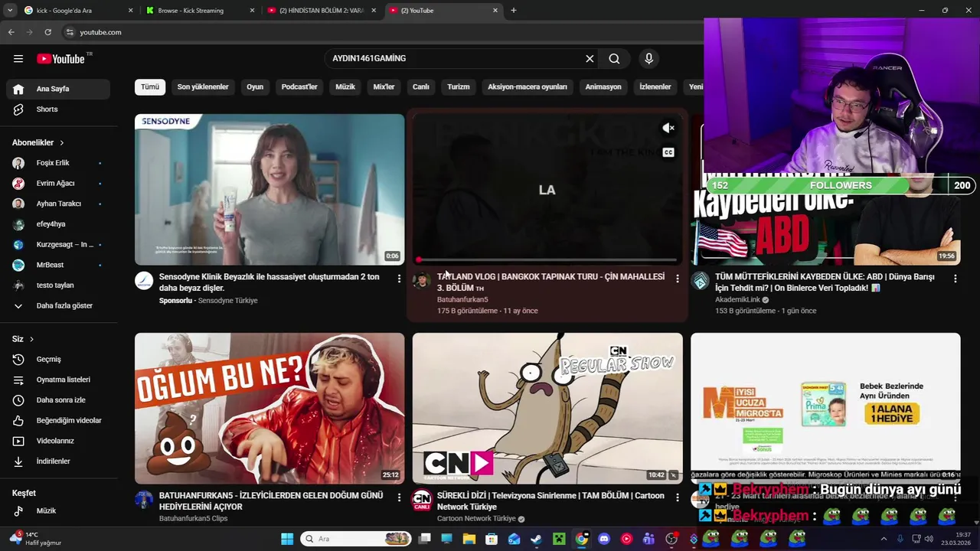Open the OĞLUM BU NE video thumbnail
980x551 pixels.
point(269,409)
